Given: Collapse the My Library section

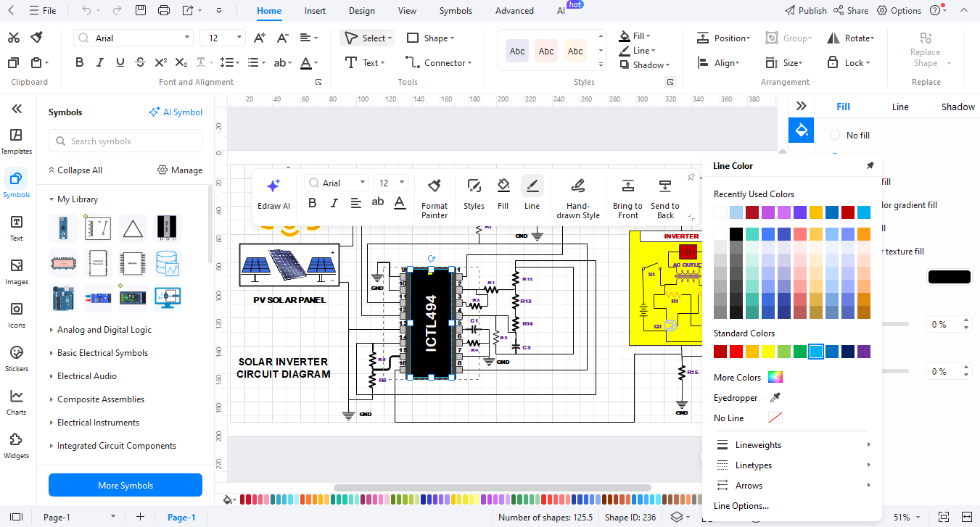Looking at the screenshot, I should click(52, 199).
